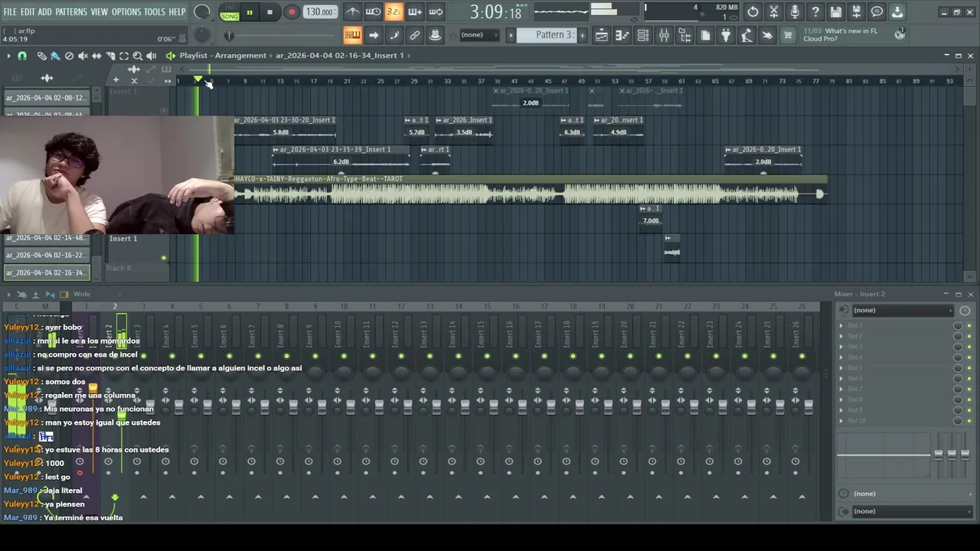Select the mute speaker tool in the playlist

(x=83, y=56)
